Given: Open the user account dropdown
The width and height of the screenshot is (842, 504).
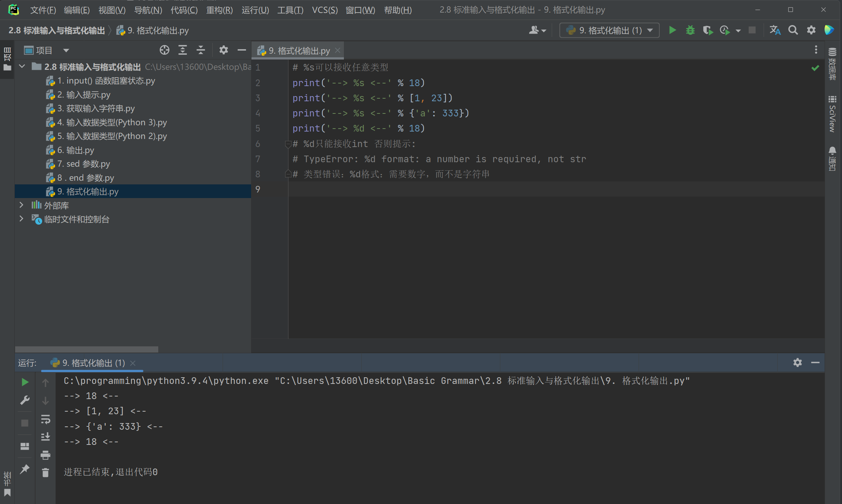Looking at the screenshot, I should [x=537, y=30].
